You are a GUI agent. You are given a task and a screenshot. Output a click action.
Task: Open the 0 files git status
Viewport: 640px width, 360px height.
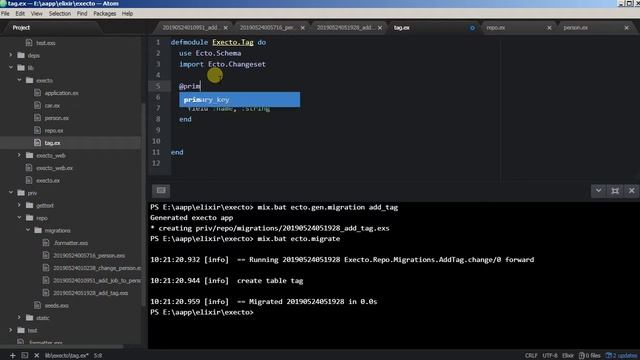click(x=590, y=356)
